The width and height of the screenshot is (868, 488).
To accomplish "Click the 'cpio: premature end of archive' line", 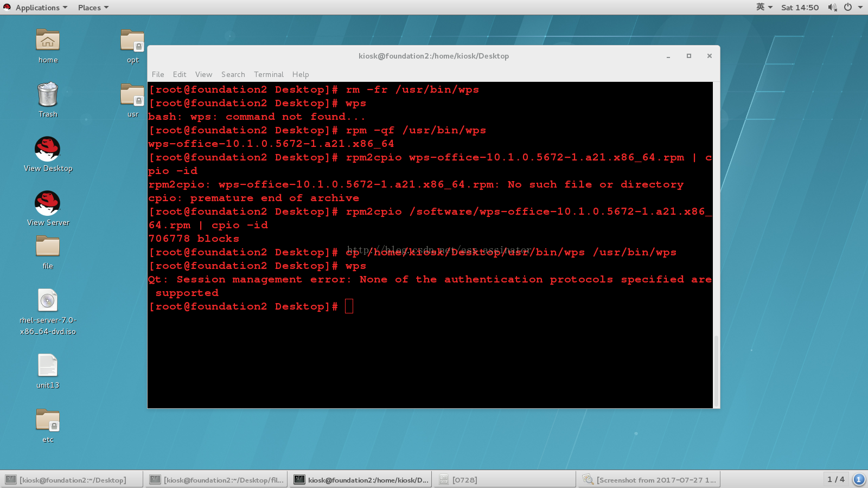I will click(x=253, y=198).
